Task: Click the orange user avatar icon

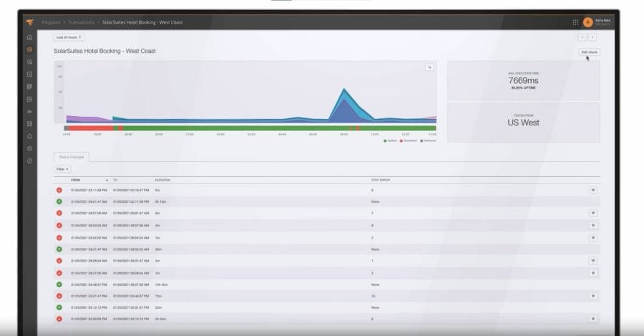Action: (587, 22)
